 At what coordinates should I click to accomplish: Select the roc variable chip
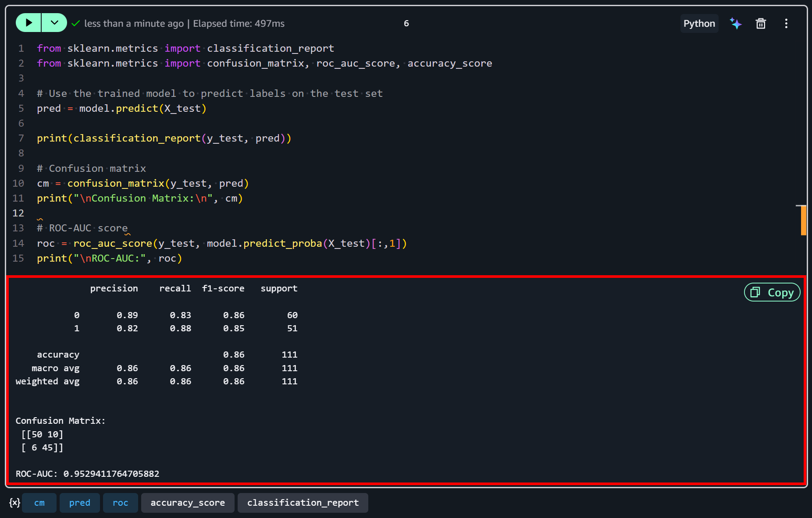click(121, 503)
